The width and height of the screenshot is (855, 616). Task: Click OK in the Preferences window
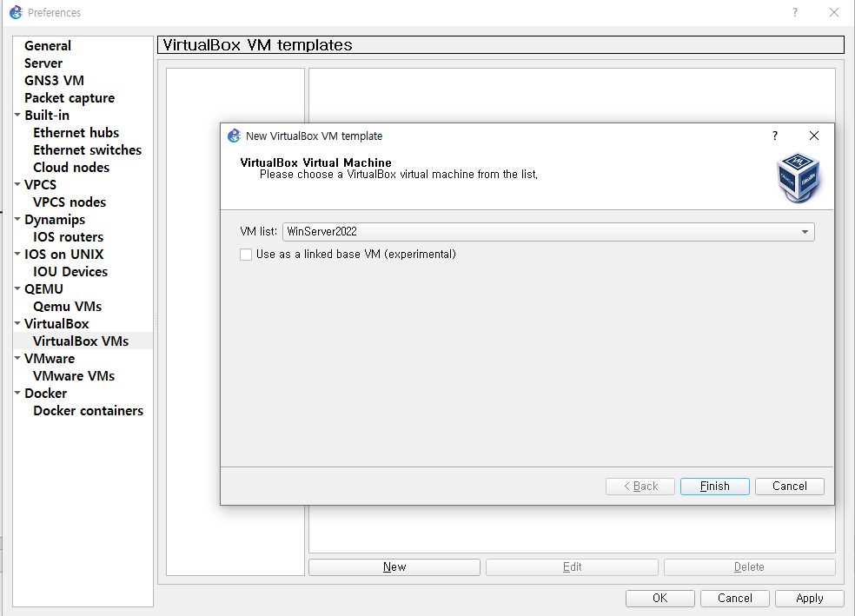coord(659,598)
